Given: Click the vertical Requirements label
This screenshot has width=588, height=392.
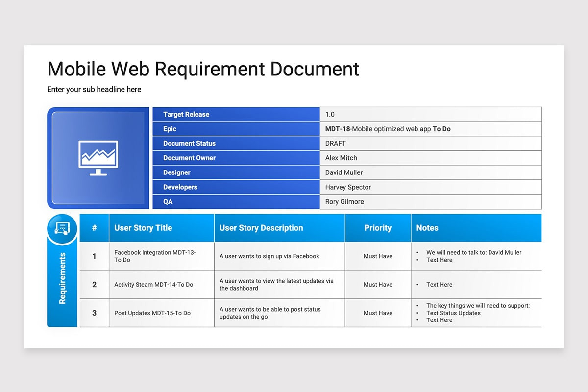Looking at the screenshot, I should click(62, 278).
